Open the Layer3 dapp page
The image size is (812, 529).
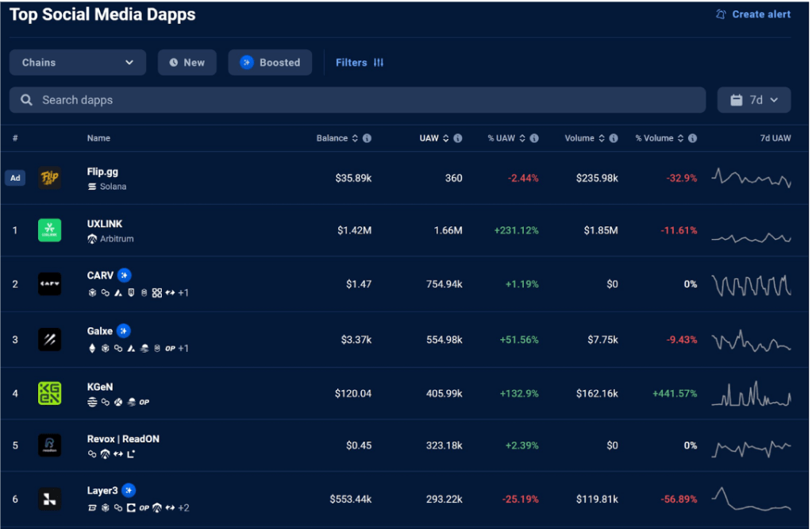click(x=102, y=491)
